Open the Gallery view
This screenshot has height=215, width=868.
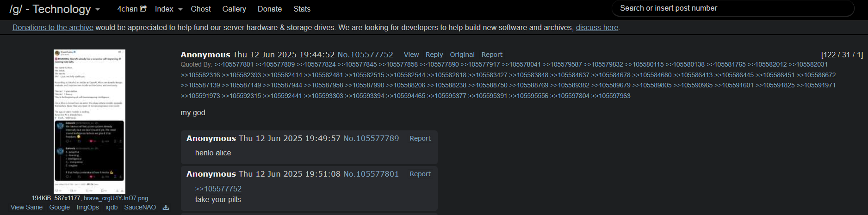[234, 9]
